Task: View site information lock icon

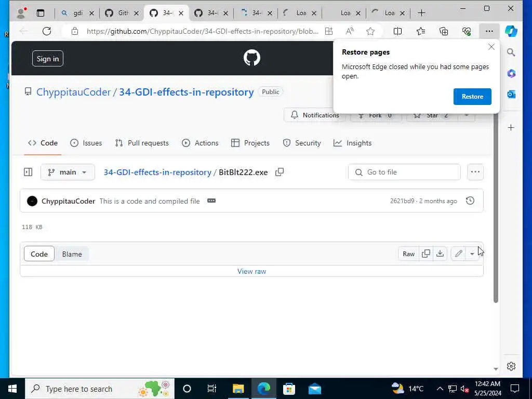Action: tap(75, 31)
